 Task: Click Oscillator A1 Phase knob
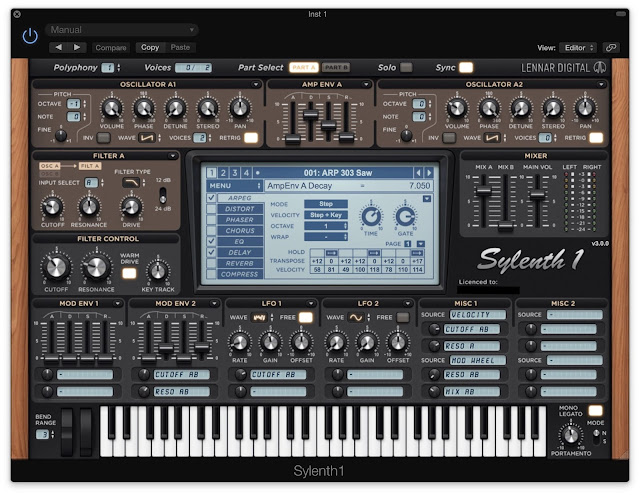pos(143,108)
